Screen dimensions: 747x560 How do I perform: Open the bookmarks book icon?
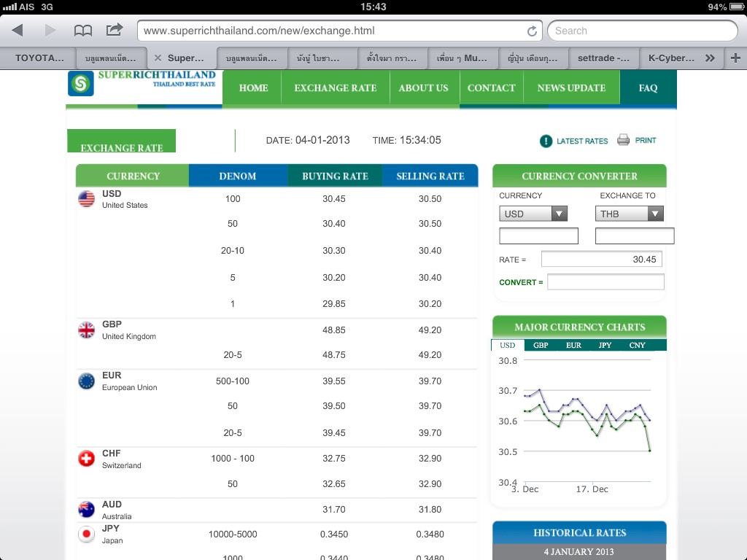point(83,31)
